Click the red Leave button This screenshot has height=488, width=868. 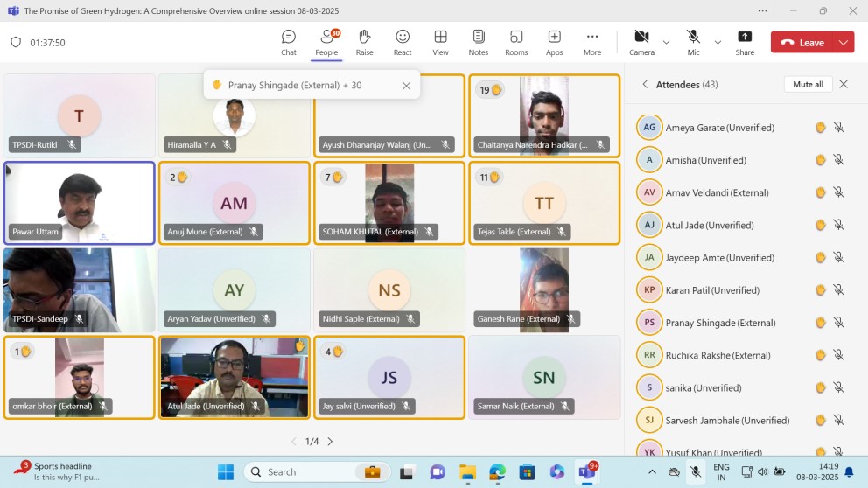(x=802, y=42)
